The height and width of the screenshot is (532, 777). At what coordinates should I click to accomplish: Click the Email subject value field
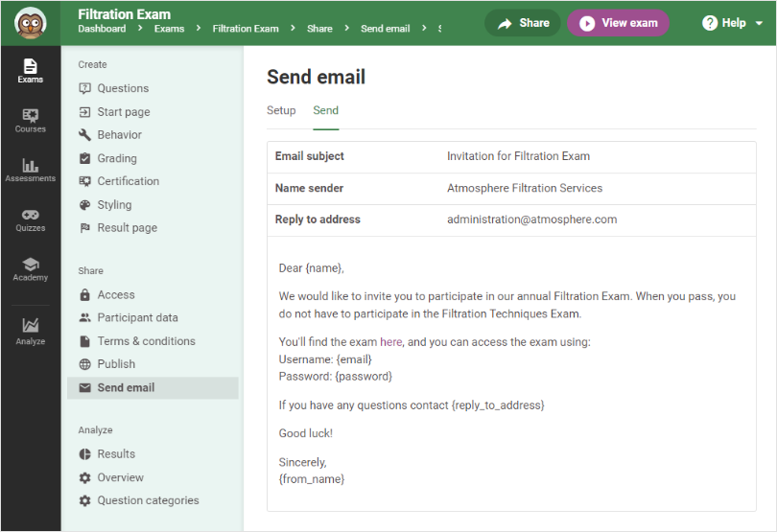pos(518,156)
